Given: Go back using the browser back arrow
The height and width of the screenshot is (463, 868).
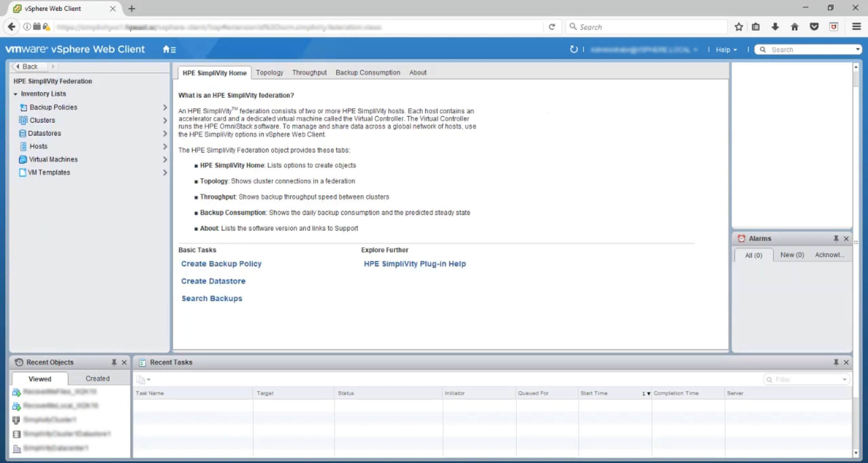Looking at the screenshot, I should click(11, 27).
